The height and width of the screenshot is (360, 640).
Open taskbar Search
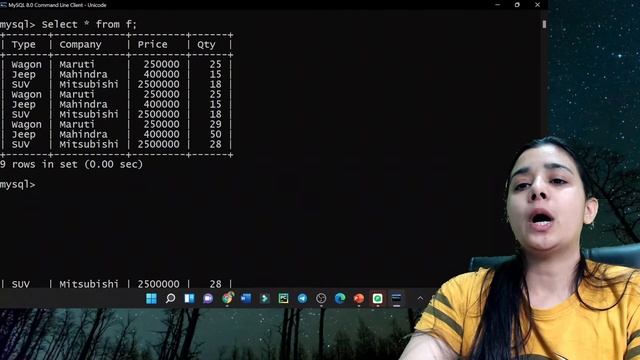170,298
